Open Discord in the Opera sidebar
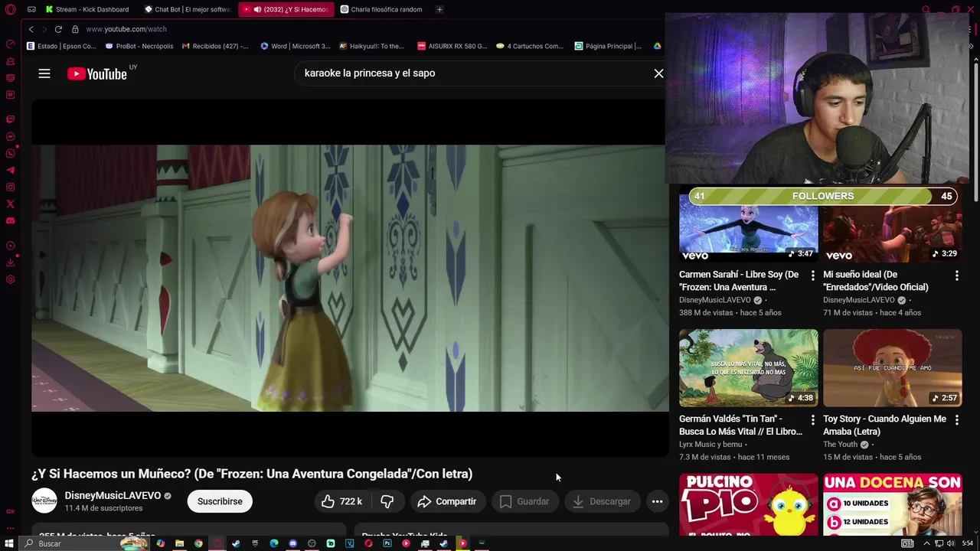The image size is (980, 551). [11, 220]
